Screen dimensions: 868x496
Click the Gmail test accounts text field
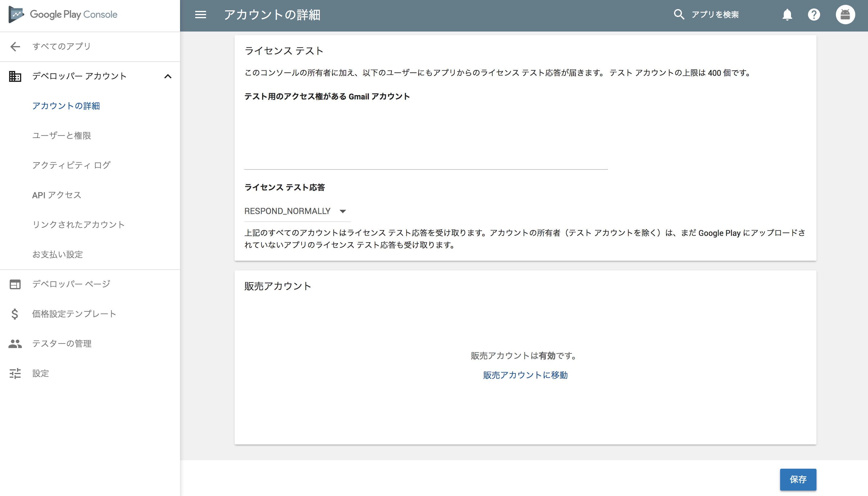tap(426, 136)
